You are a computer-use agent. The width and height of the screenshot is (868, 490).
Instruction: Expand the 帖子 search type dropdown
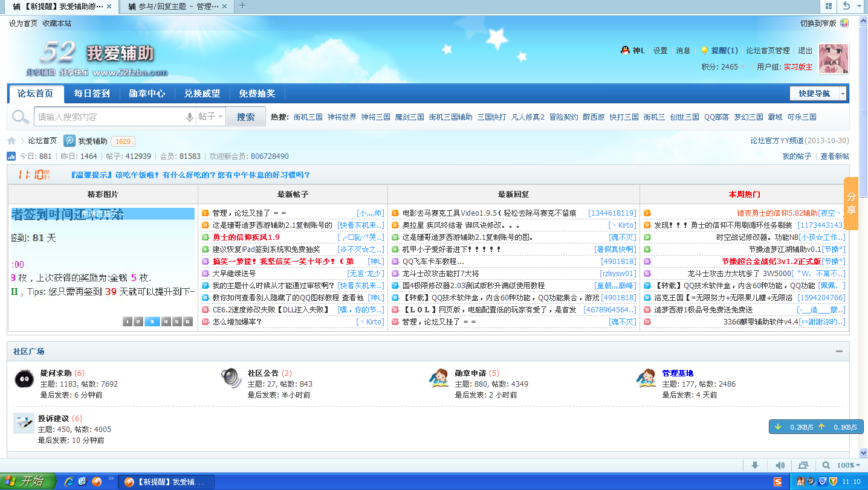tap(210, 117)
